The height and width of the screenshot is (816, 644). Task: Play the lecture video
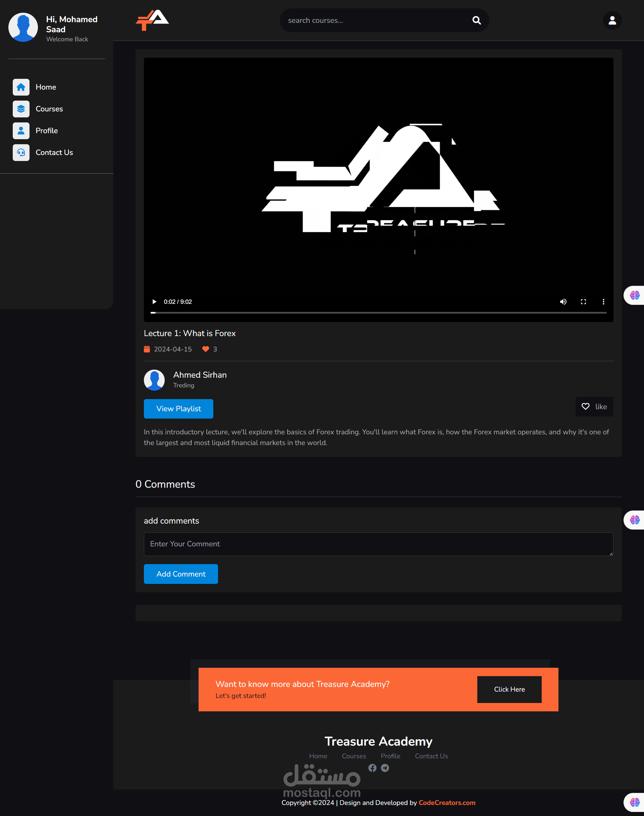point(154,302)
